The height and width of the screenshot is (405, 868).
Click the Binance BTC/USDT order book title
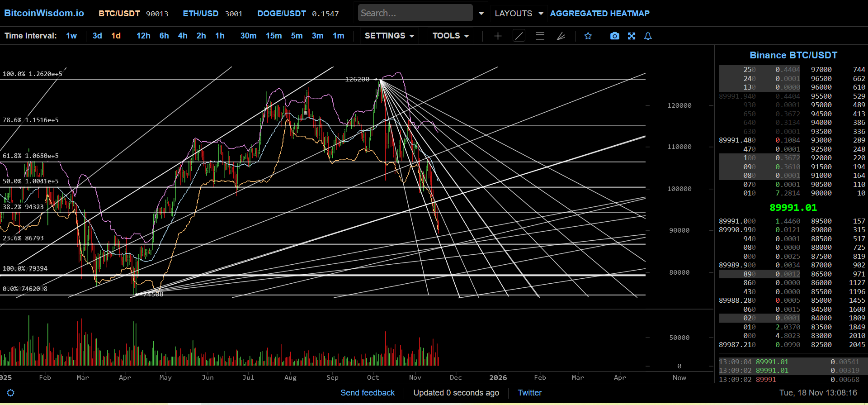point(793,55)
